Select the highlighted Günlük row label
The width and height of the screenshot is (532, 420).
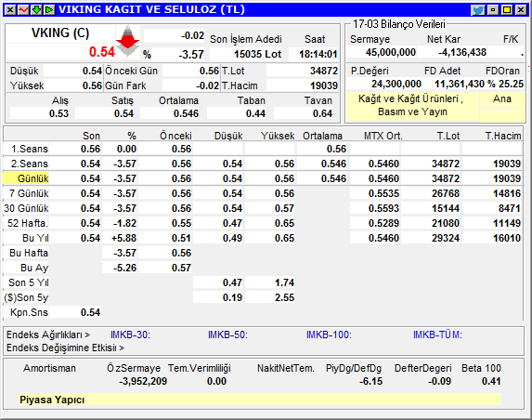tap(26, 178)
